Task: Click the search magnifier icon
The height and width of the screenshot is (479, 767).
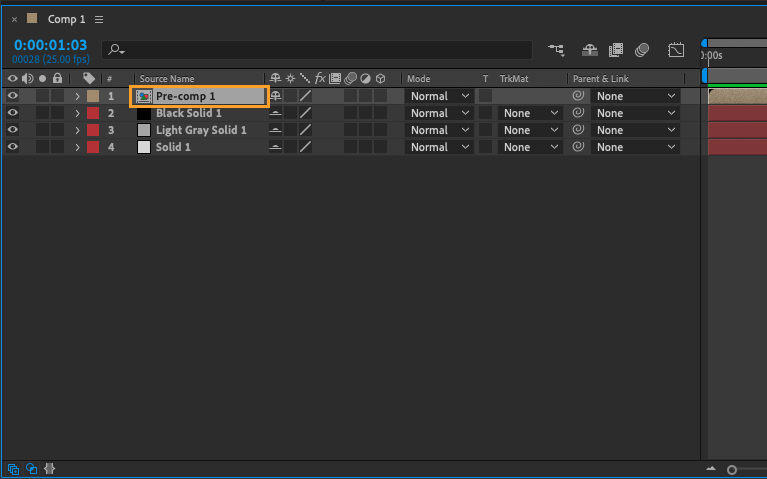Action: 116,49
